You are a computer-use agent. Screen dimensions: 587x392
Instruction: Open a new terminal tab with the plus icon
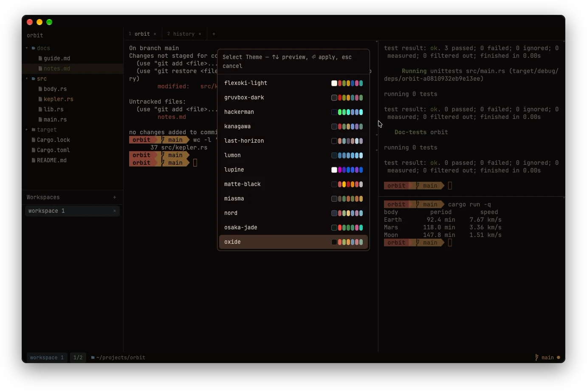tap(214, 34)
